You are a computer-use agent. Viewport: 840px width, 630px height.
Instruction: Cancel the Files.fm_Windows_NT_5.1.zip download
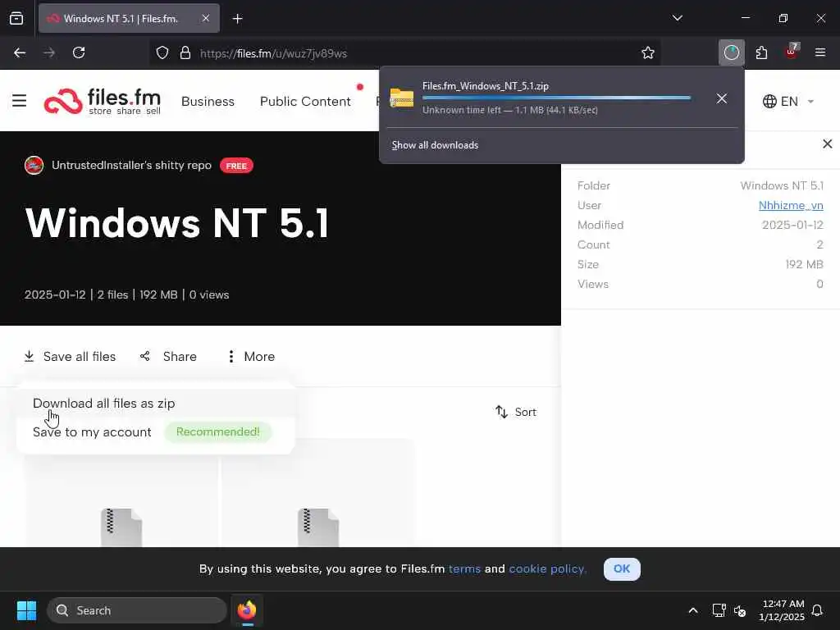click(722, 98)
